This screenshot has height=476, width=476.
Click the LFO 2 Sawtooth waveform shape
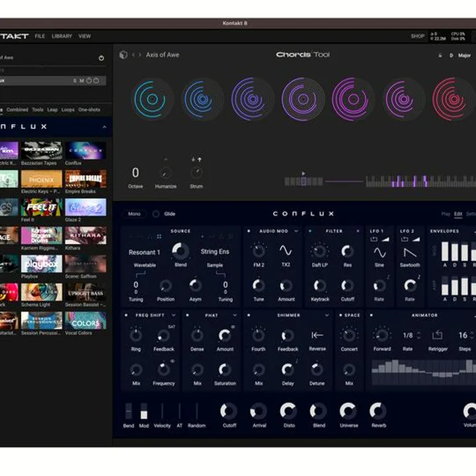tap(409, 253)
